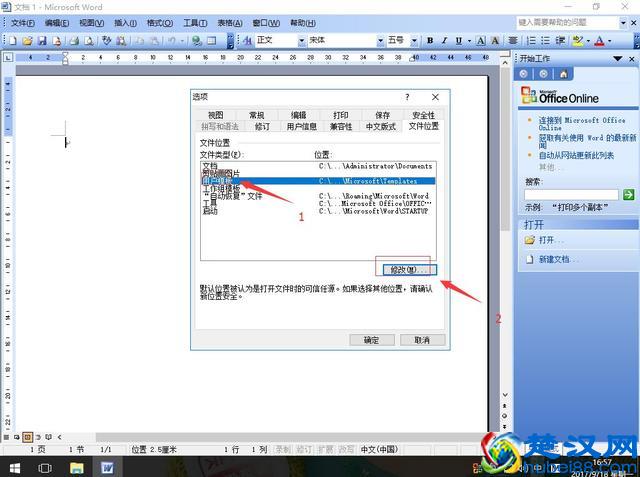640x477 pixels.
Task: Cancel the Options dialog with 取消
Action: (422, 340)
